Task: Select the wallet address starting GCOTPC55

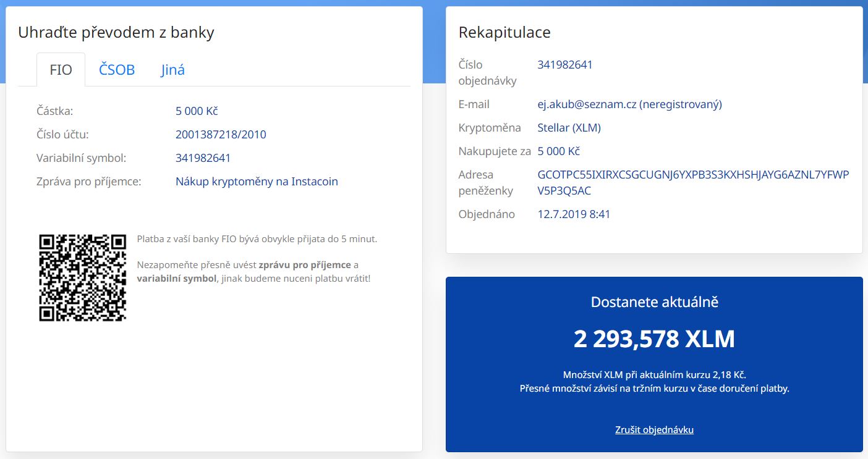Action: (x=693, y=183)
